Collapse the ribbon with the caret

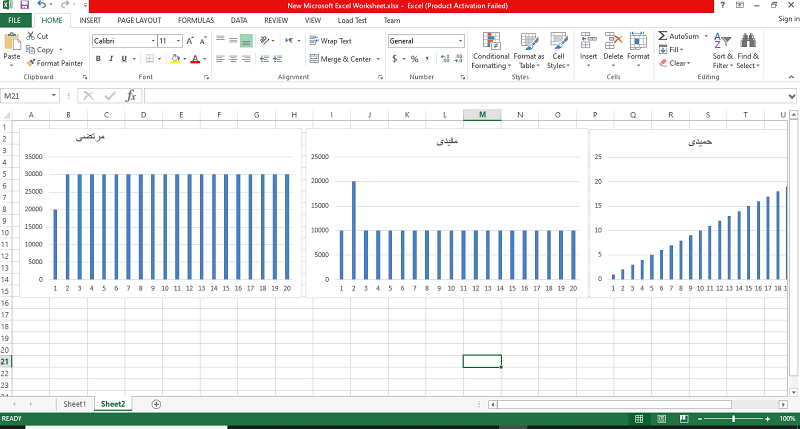pyautogui.click(x=791, y=77)
